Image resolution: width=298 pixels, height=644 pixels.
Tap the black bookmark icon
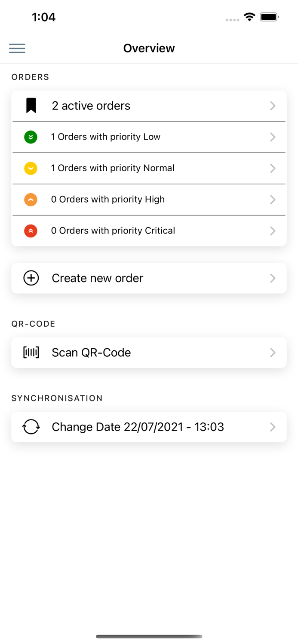[x=31, y=106]
